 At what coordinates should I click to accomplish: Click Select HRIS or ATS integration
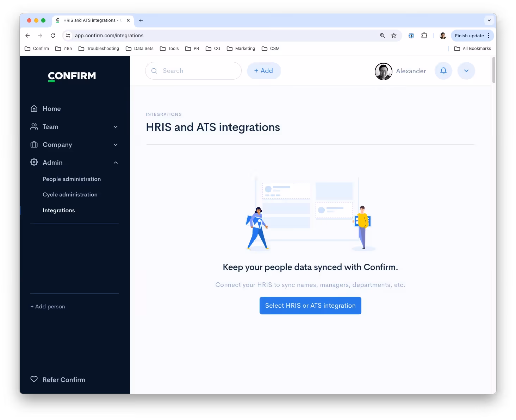coord(310,306)
